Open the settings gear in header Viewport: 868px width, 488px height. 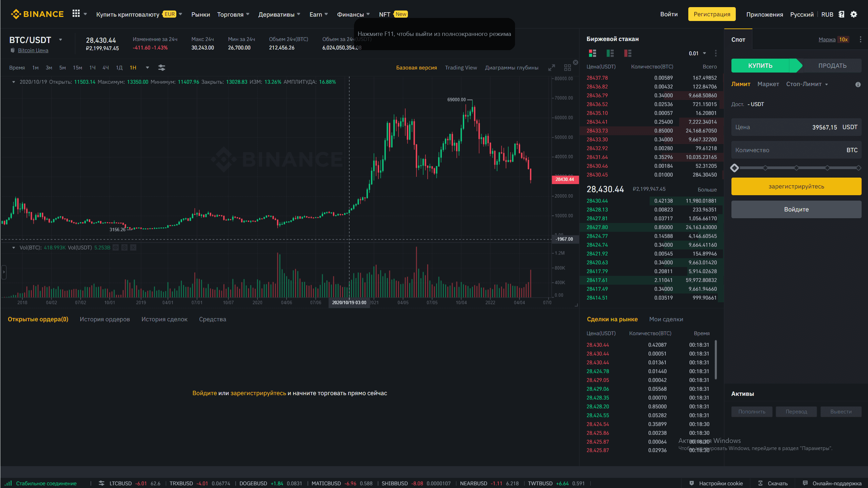tap(854, 14)
